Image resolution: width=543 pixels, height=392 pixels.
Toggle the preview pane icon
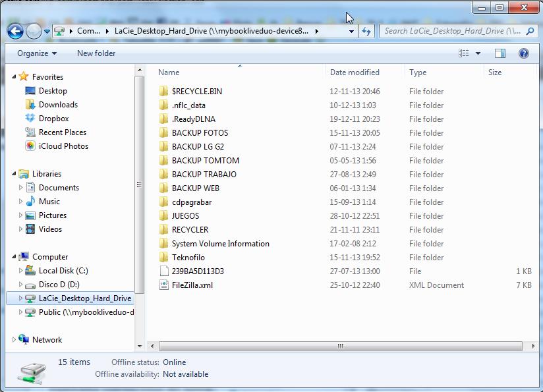click(x=500, y=53)
